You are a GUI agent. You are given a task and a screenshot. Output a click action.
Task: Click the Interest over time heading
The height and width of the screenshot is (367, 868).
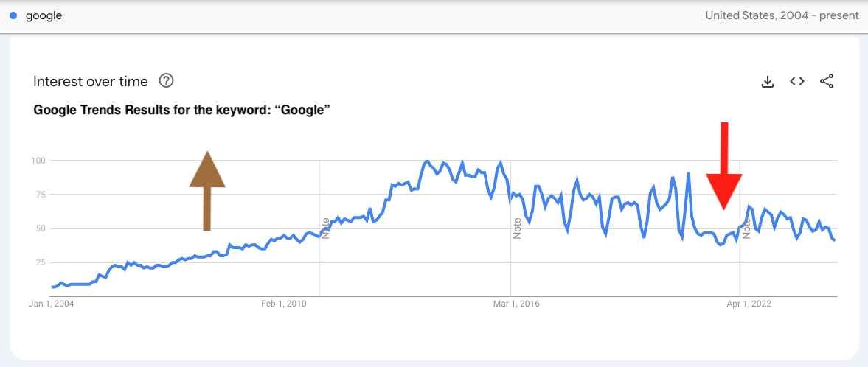pos(91,81)
